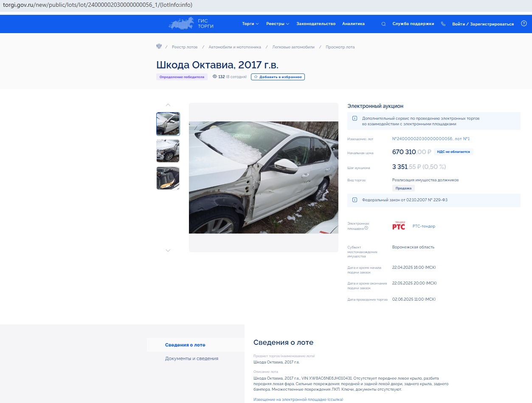The image size is (532, 403).
Task: Click Реализация имущества должников text
Action: pyautogui.click(x=425, y=180)
